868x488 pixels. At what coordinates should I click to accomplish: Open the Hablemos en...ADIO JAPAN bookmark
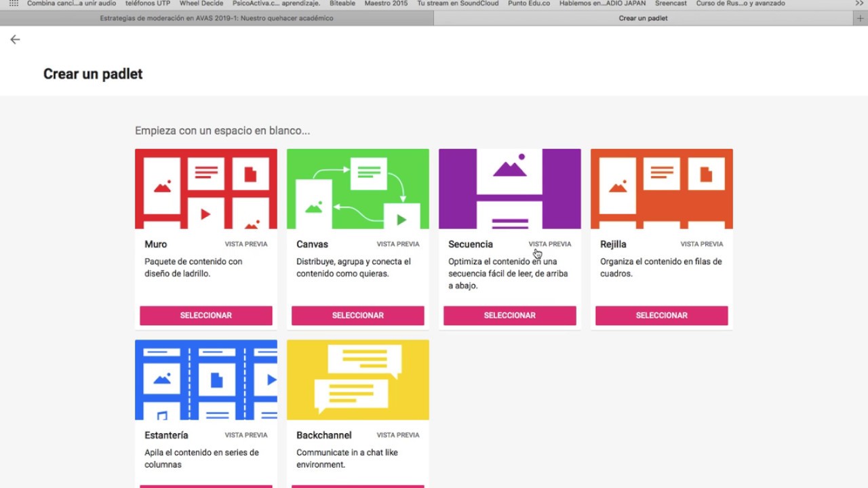pyautogui.click(x=602, y=3)
